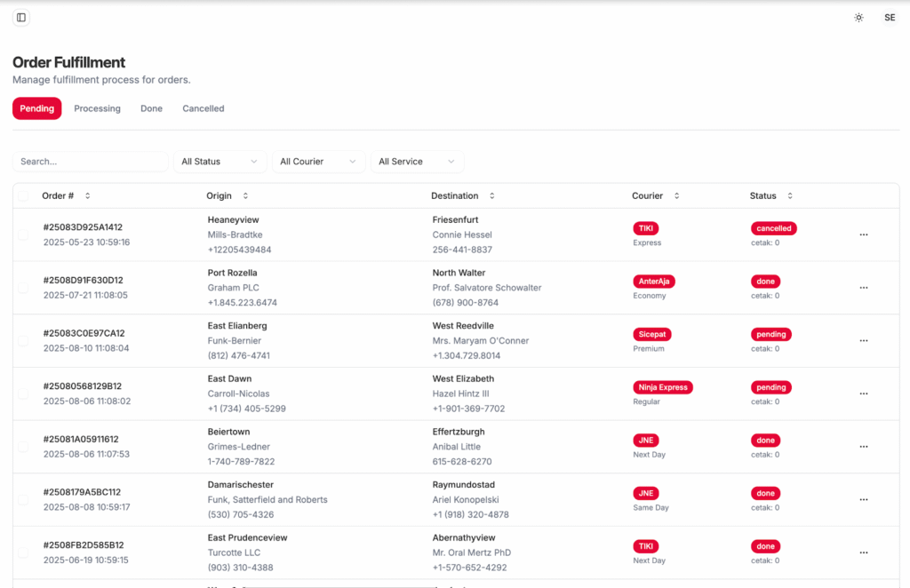Open three-dot menu for order #2508D91F630D12
Image resolution: width=910 pixels, height=588 pixels.
pyautogui.click(x=863, y=288)
